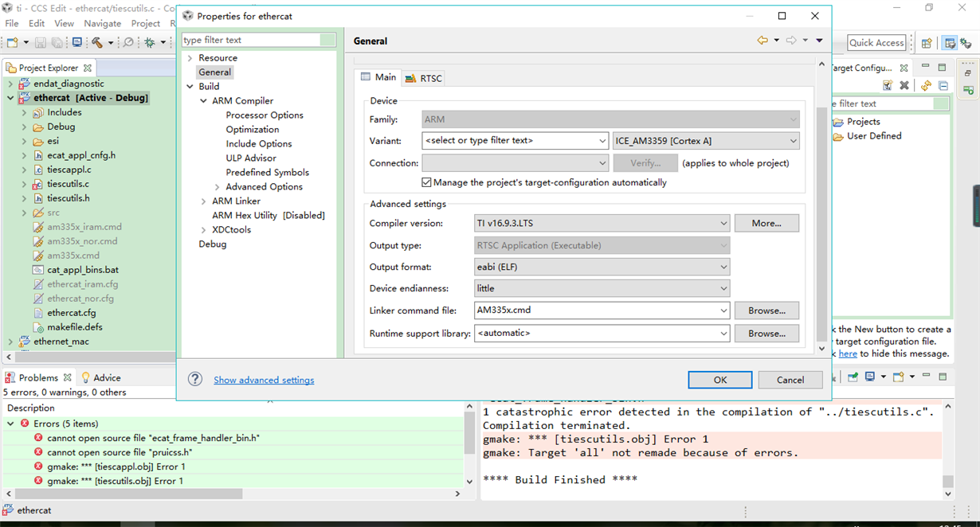Open the Advice tab
Image resolution: width=980 pixels, height=527 pixels.
100,377
